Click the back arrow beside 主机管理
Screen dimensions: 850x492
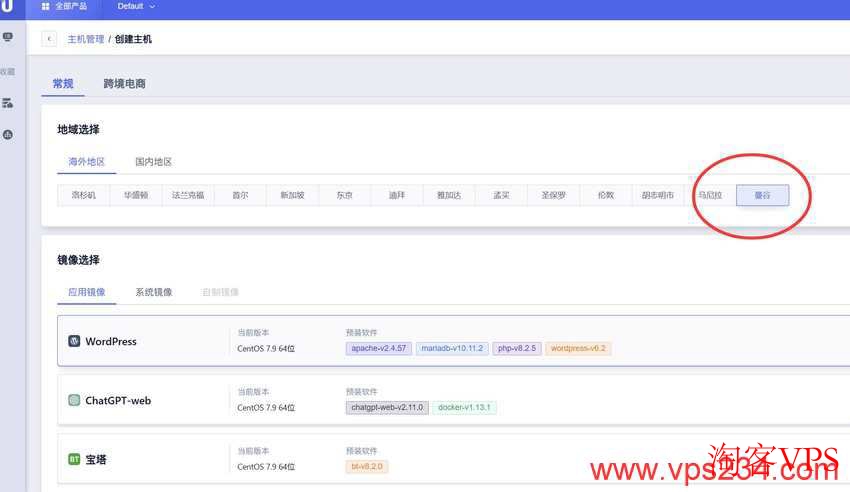[x=49, y=39]
